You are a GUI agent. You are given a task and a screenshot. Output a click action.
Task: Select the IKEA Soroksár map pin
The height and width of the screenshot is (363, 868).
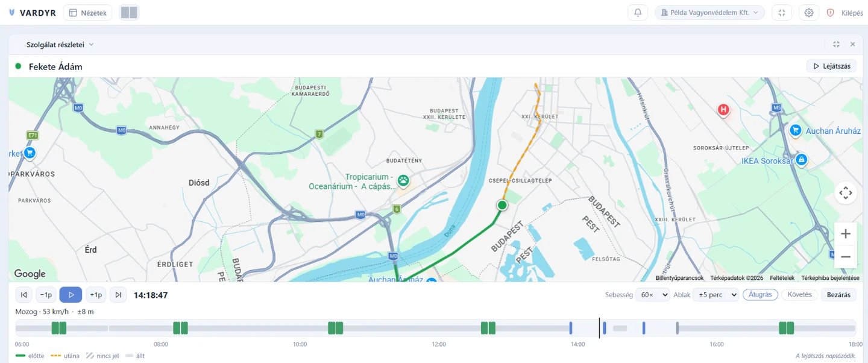click(x=801, y=160)
